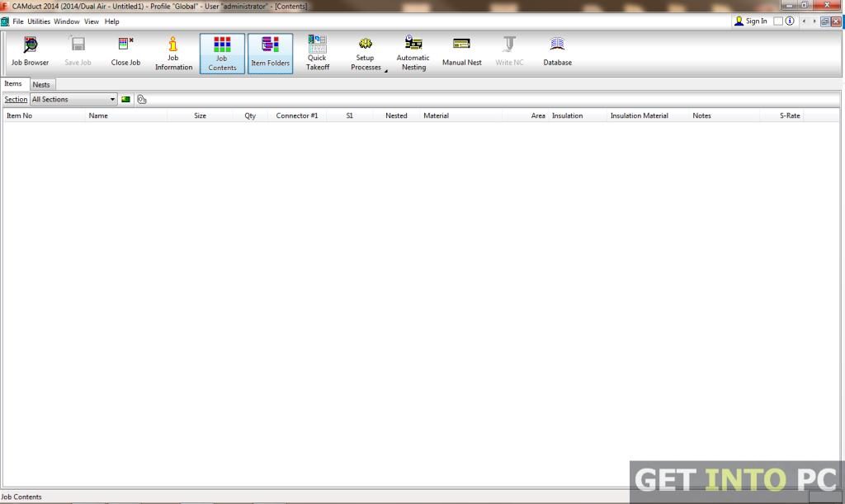The width and height of the screenshot is (845, 504).
Task: Click the green filter icon beside sections
Action: 125,99
